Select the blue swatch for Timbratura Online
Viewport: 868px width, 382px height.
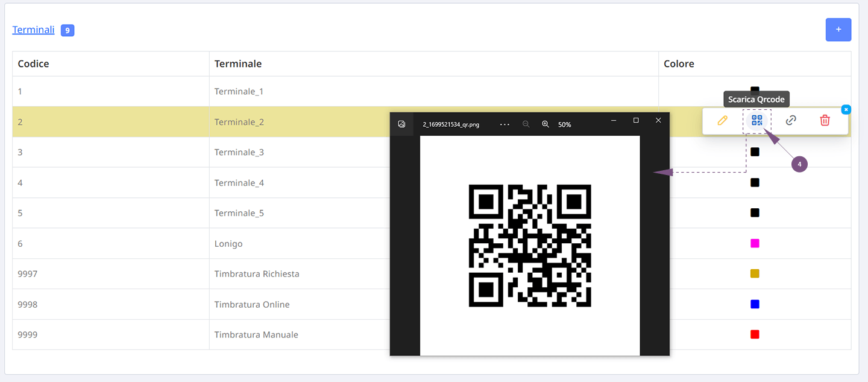pos(755,304)
